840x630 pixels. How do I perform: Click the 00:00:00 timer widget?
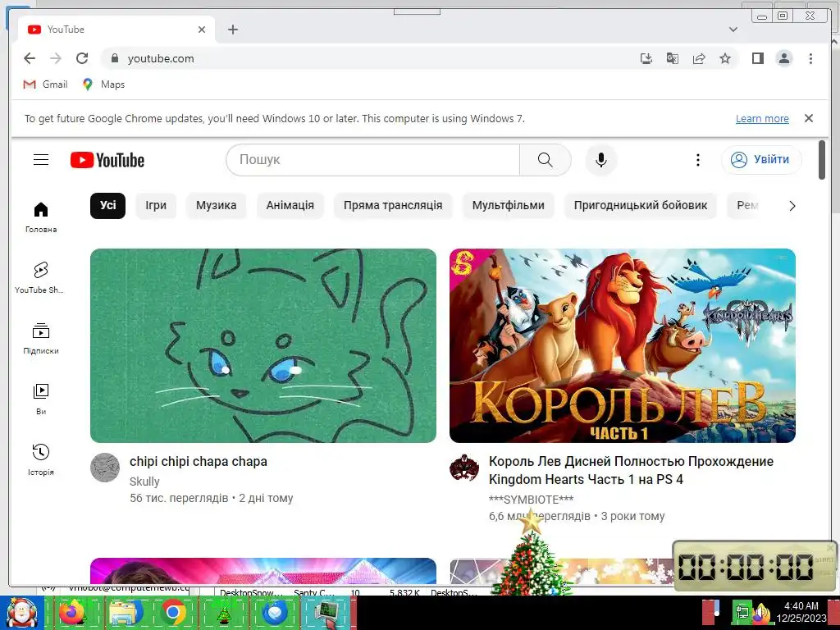pyautogui.click(x=755, y=566)
